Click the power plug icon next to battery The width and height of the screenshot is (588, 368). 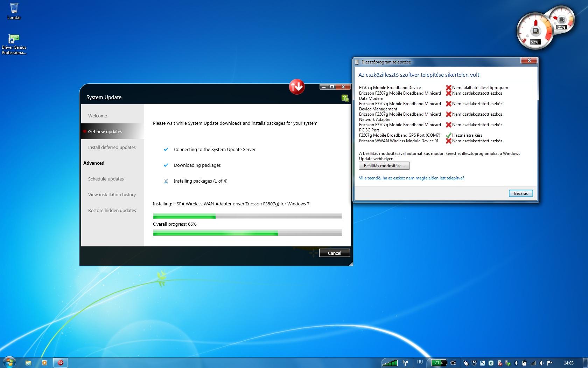(454, 363)
